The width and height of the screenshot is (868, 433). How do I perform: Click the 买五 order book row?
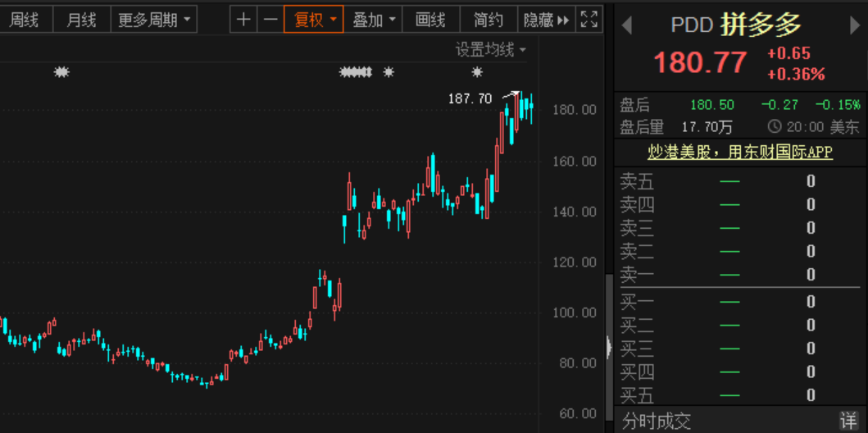coord(740,395)
